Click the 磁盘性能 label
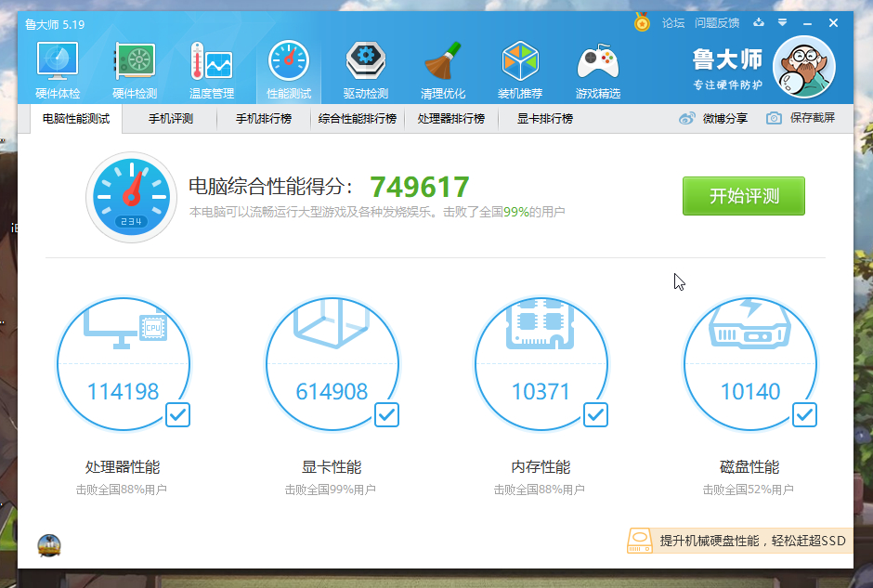 click(749, 466)
